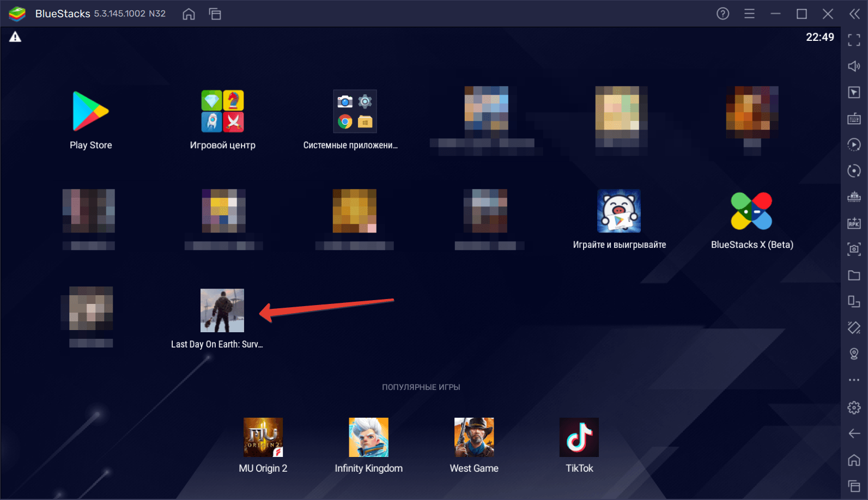The image size is (868, 500).
Task: Click the 22:49 clock text
Action: point(820,37)
